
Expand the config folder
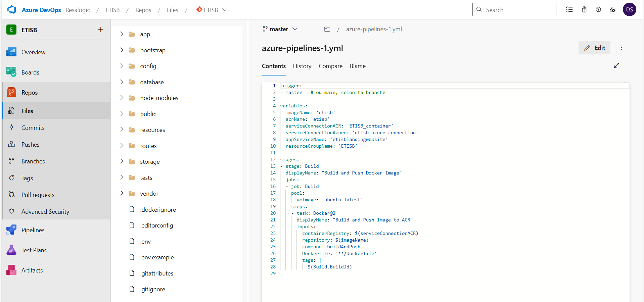122,66
